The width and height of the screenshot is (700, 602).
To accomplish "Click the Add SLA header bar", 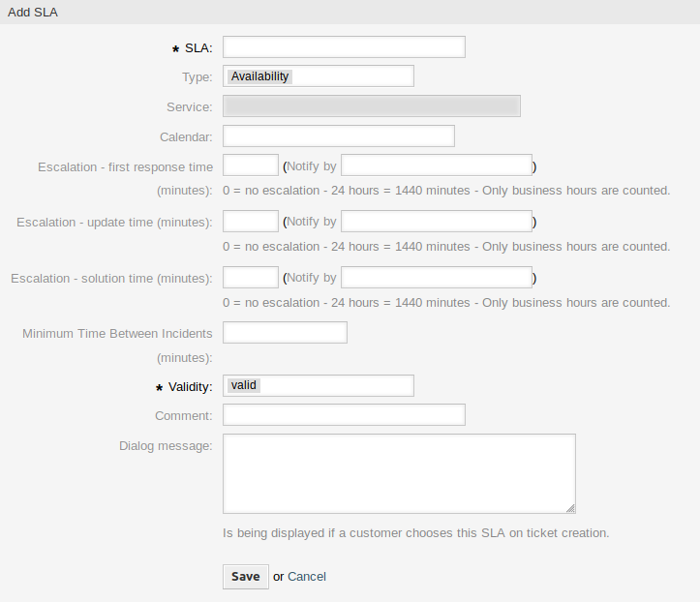I will pos(350,12).
